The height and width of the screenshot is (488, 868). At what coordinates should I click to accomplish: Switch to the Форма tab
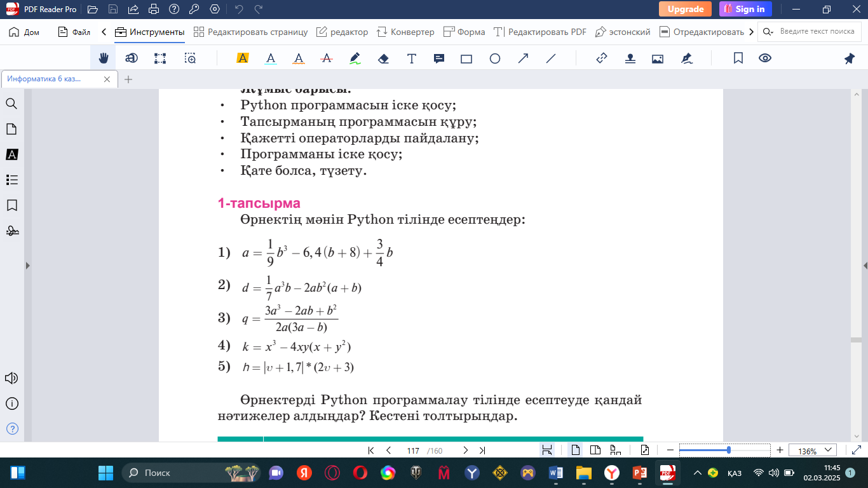tap(464, 32)
